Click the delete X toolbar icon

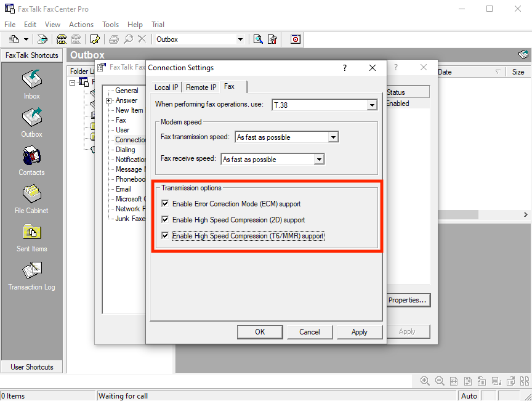(x=142, y=39)
